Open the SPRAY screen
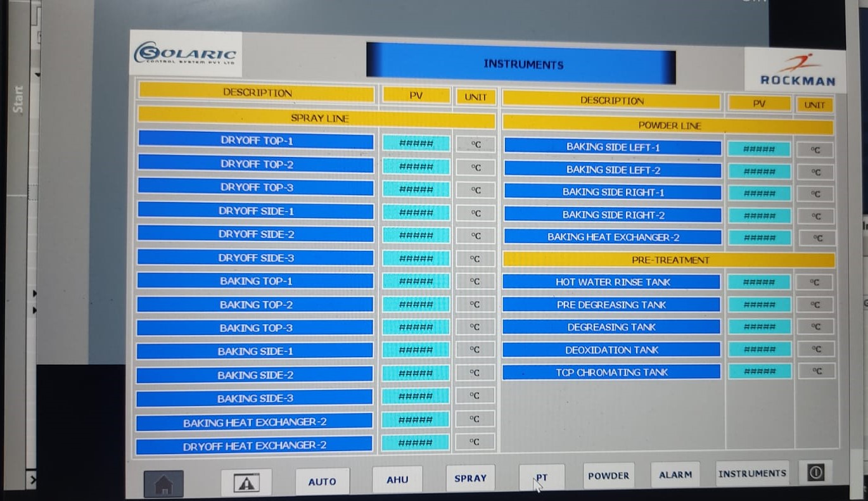 pyautogui.click(x=470, y=478)
